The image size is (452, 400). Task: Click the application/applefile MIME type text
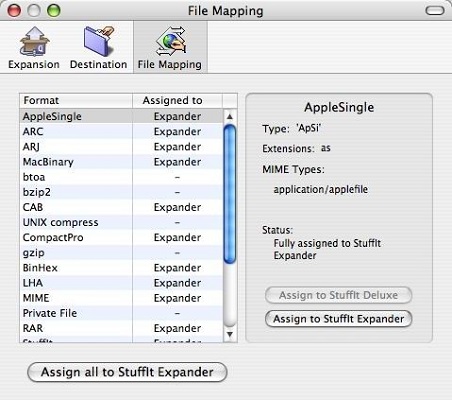(321, 189)
